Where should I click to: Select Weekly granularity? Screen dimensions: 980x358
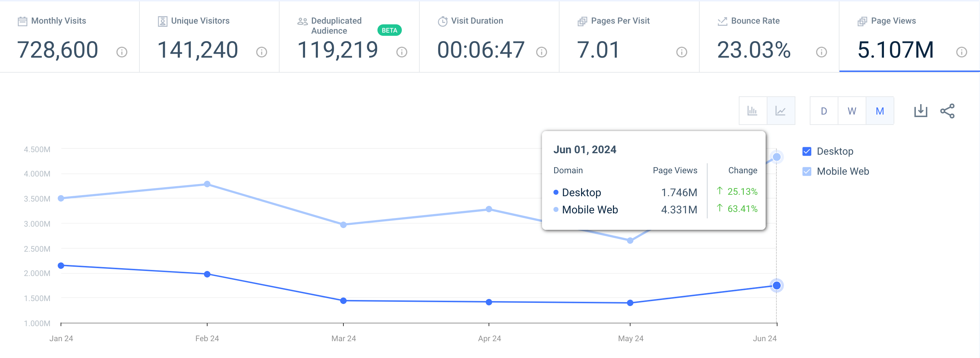852,111
